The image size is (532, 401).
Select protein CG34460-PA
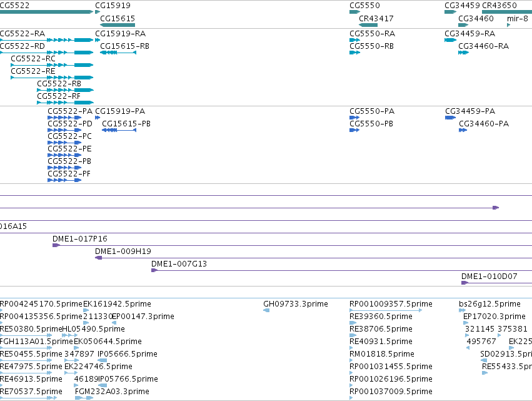(484, 124)
